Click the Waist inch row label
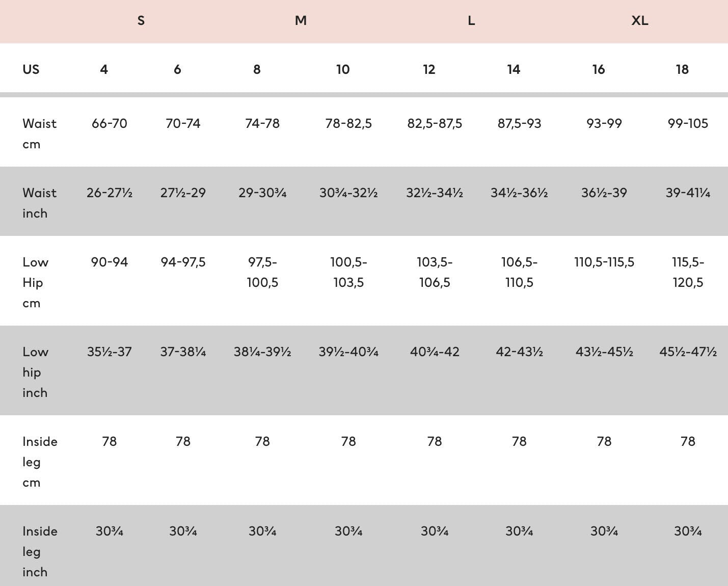The height and width of the screenshot is (586, 728). coord(39,203)
